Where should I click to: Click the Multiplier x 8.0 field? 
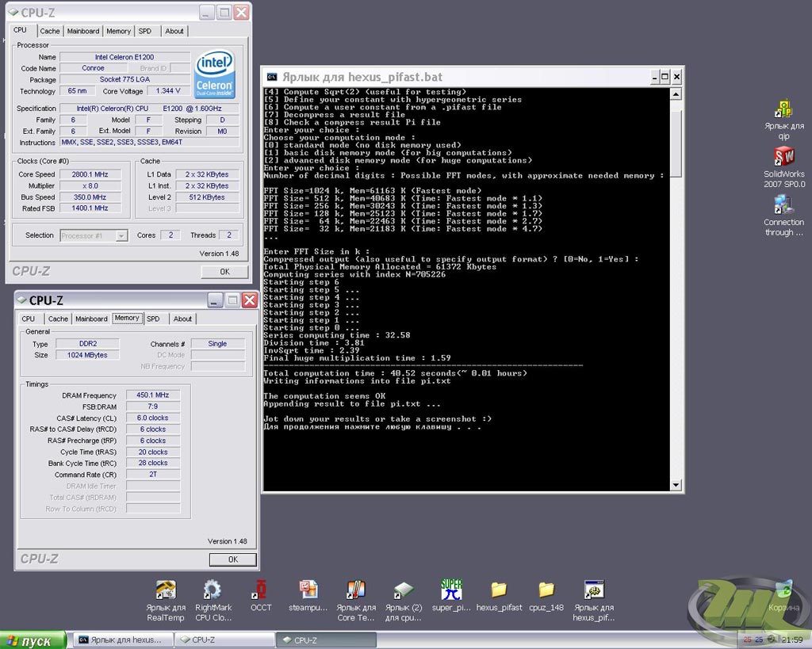point(90,185)
